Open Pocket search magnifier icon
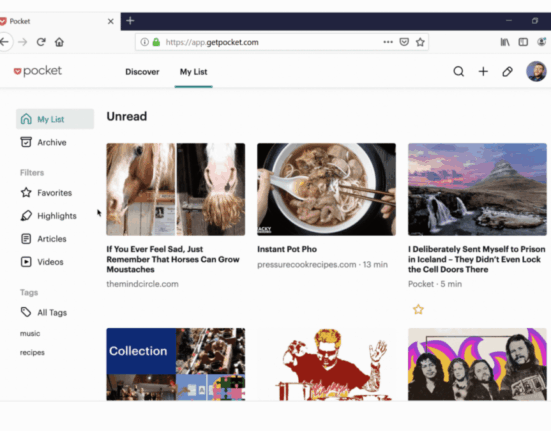The height and width of the screenshot is (431, 551). tap(459, 72)
